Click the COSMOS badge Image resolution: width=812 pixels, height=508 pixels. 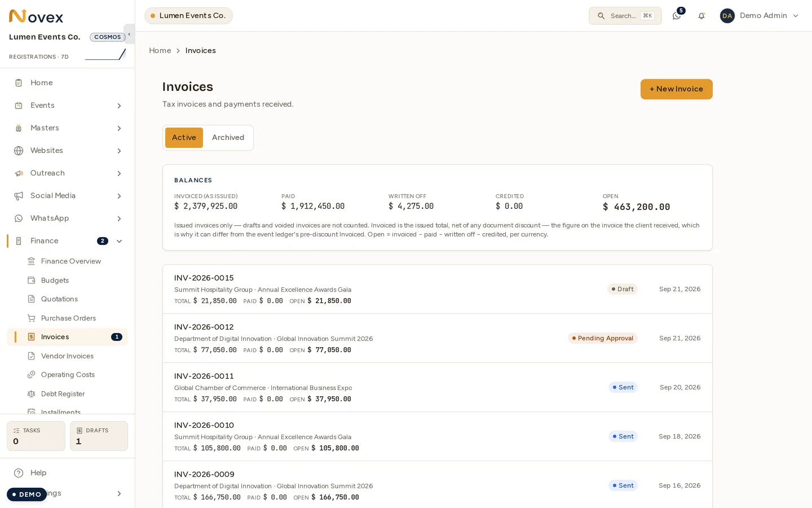coord(108,37)
